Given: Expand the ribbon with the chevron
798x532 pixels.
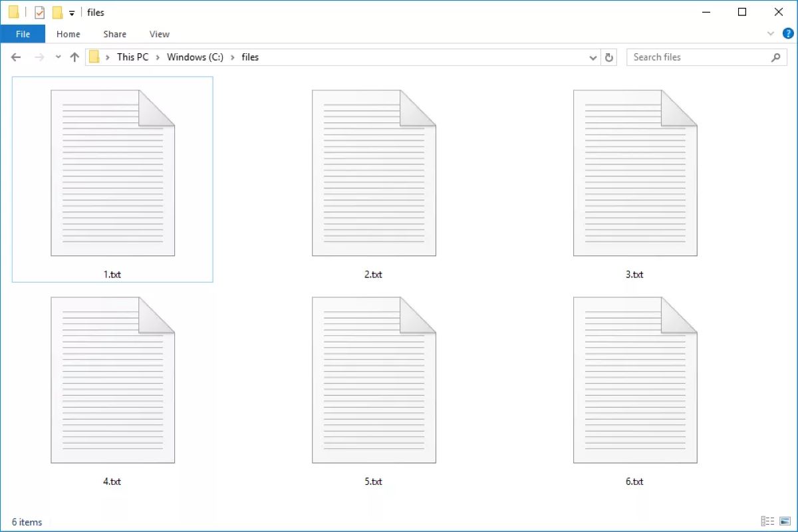Looking at the screenshot, I should tap(771, 33).
